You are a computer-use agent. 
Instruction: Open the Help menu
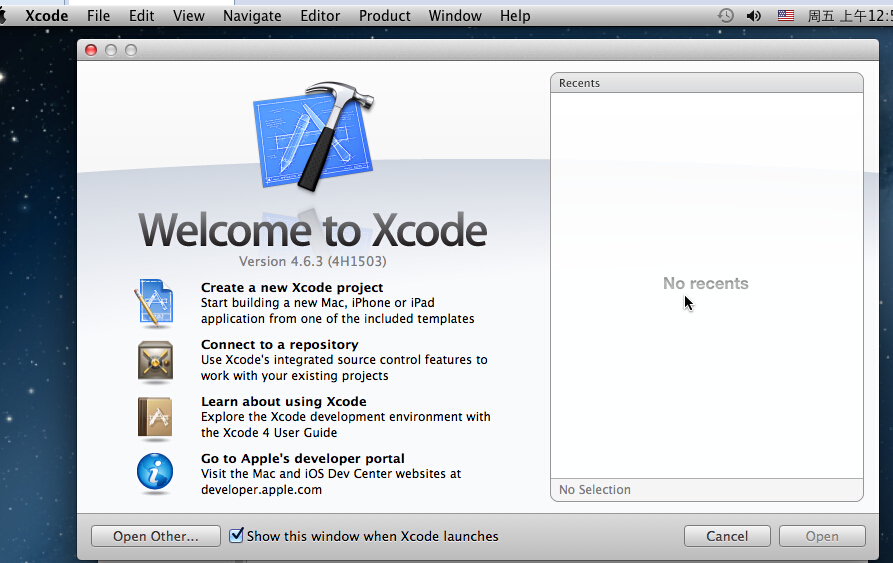coord(515,16)
